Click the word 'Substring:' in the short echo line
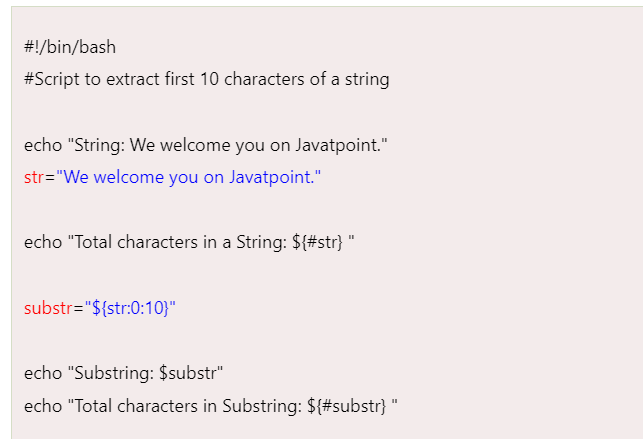The height and width of the screenshot is (439, 643). coord(113,373)
